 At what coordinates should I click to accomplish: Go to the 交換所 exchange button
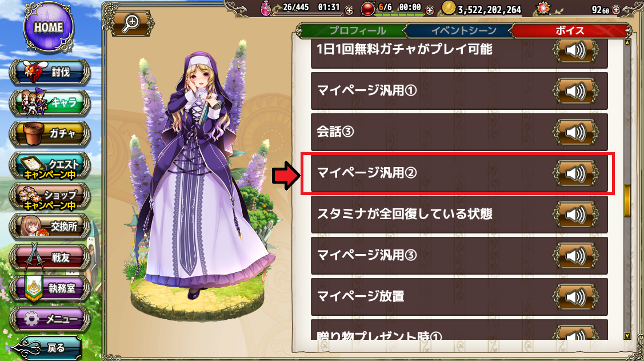point(50,227)
